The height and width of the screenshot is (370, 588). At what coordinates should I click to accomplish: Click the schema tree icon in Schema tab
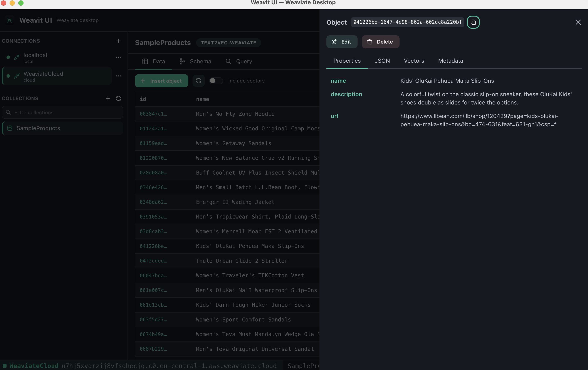coord(182,62)
